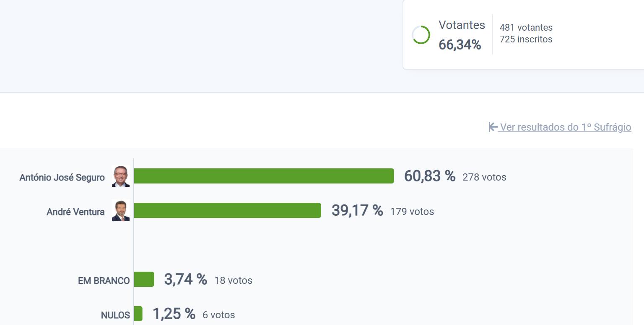Image resolution: width=644 pixels, height=325 pixels.
Task: Click the 60,83 % percentage value
Action: (x=430, y=176)
